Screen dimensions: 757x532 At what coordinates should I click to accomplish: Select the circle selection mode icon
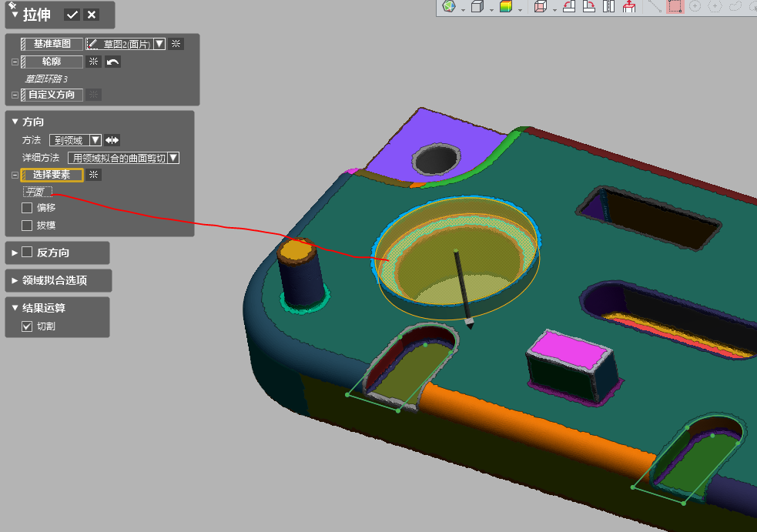click(695, 6)
